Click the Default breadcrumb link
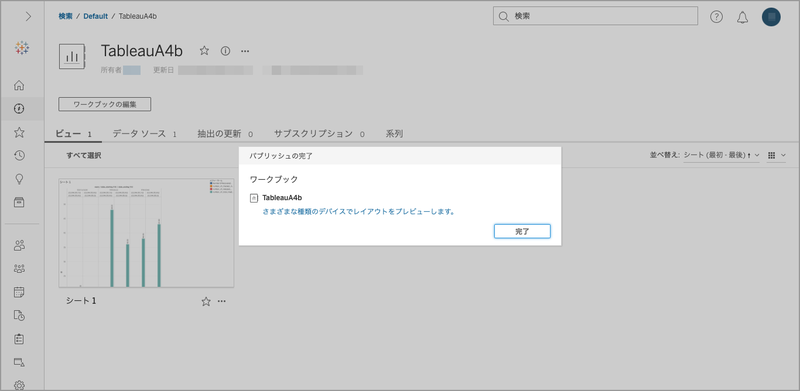This screenshot has width=800, height=391. coord(95,16)
